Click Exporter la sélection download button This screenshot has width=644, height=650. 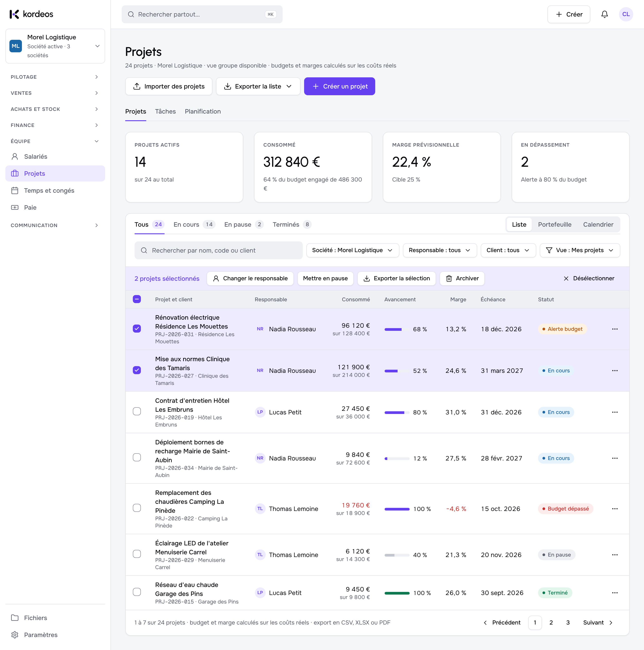396,278
